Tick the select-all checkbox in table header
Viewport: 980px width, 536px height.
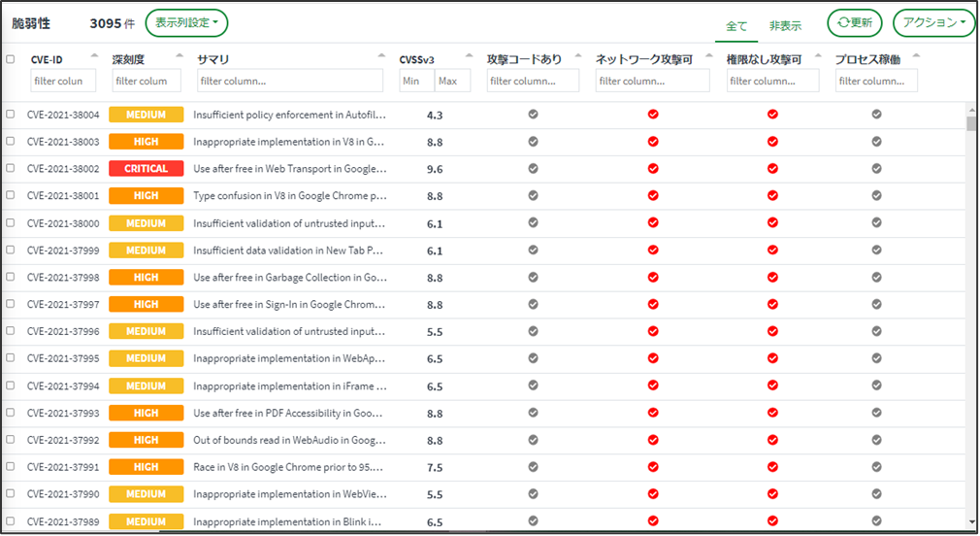[x=11, y=59]
